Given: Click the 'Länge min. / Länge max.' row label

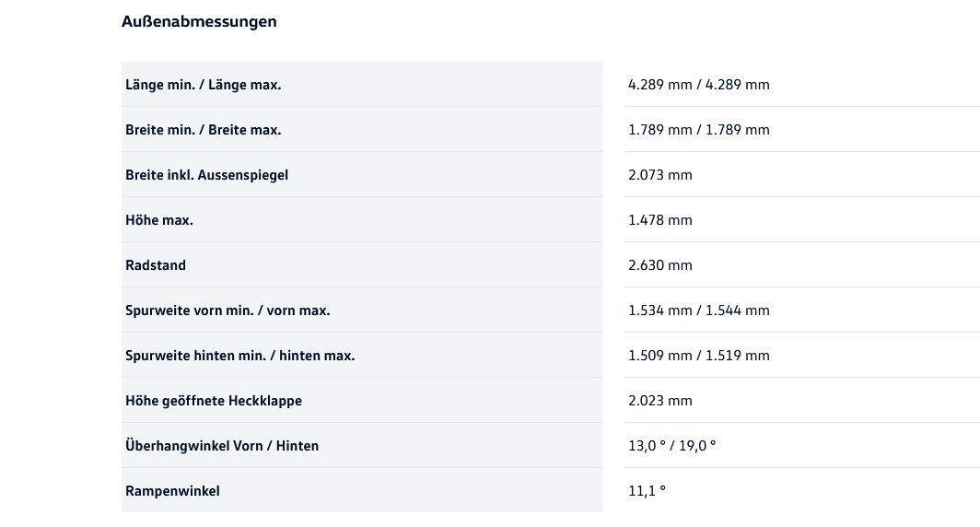Looking at the screenshot, I should (x=204, y=85).
